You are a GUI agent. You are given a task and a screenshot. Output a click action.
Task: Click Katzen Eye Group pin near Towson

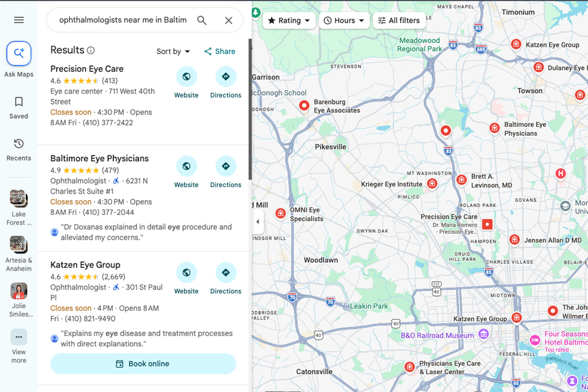(x=516, y=44)
